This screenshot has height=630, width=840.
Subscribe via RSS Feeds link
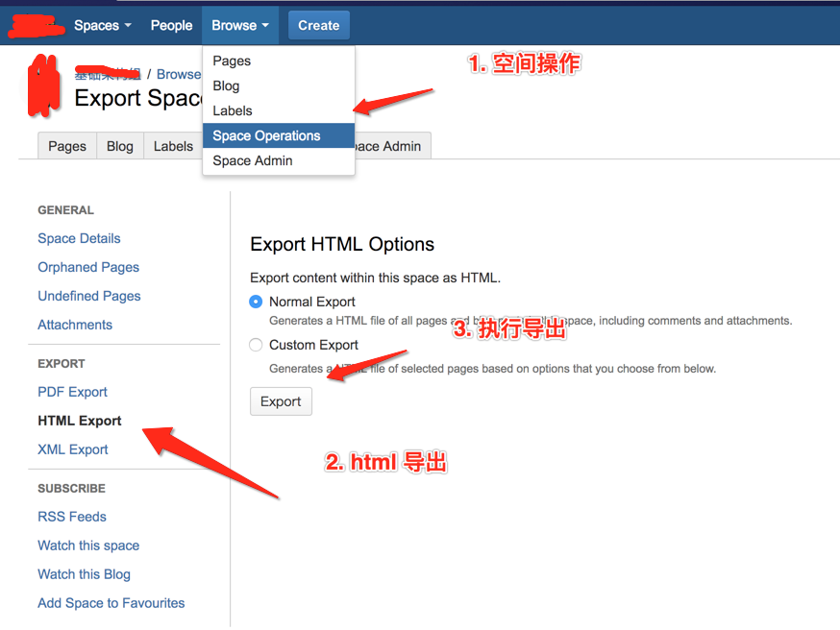pos(71,517)
